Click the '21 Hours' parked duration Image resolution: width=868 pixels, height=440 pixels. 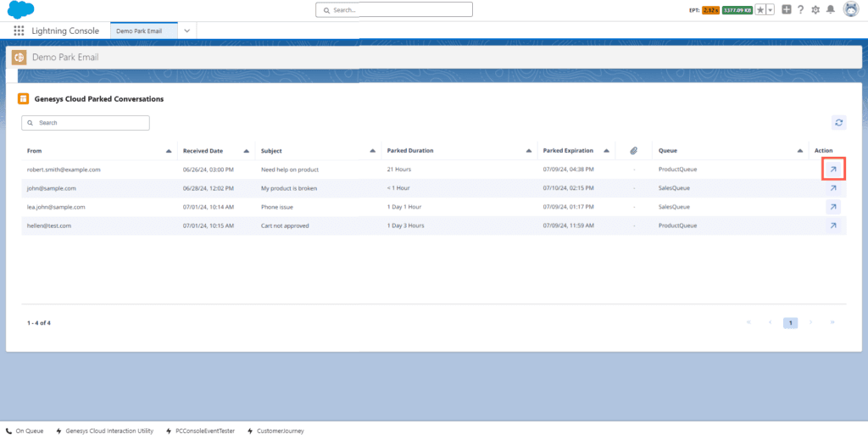tap(399, 170)
